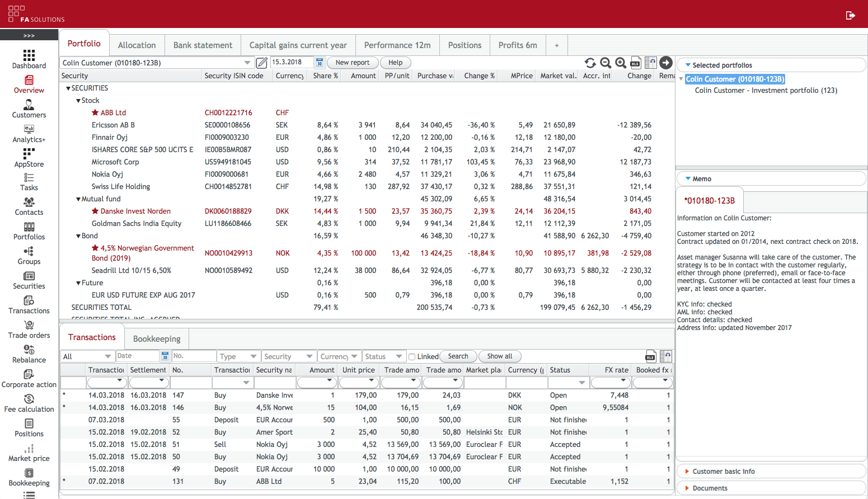Open Analytics+ from the sidebar

(x=29, y=133)
